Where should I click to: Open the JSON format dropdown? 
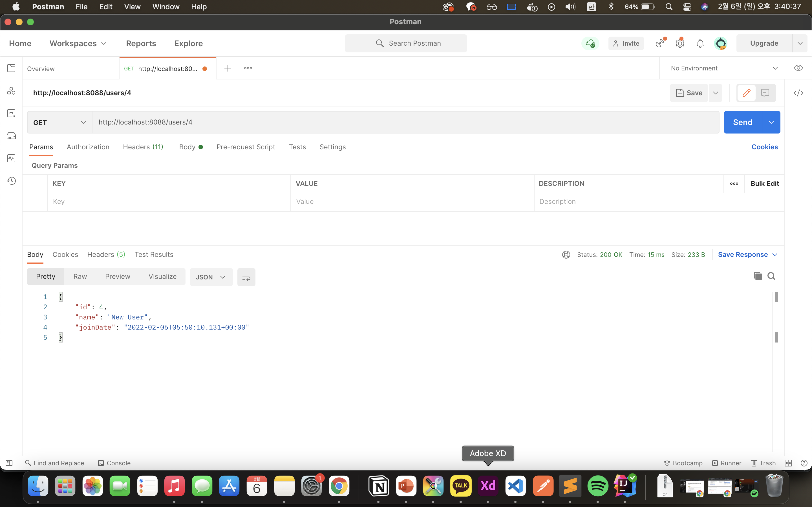pos(211,277)
